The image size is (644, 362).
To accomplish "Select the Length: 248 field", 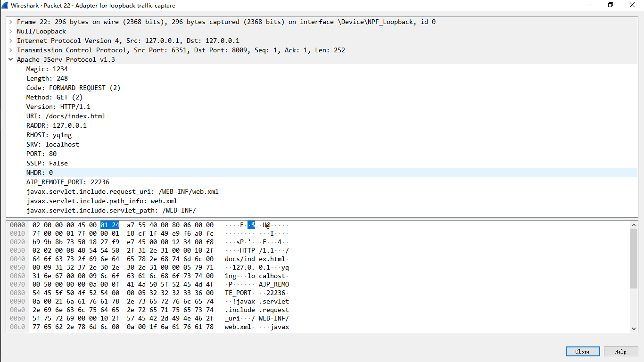I will point(47,78).
